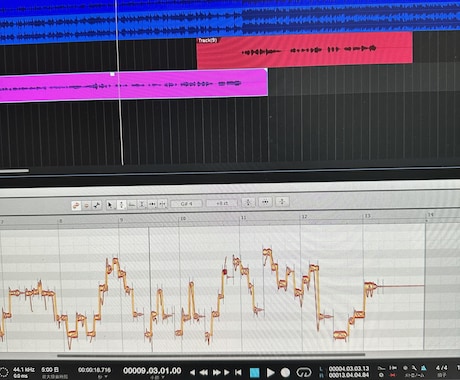Screen dimensions: 460x380
Task: Start playback with the play button
Action: (x=271, y=372)
